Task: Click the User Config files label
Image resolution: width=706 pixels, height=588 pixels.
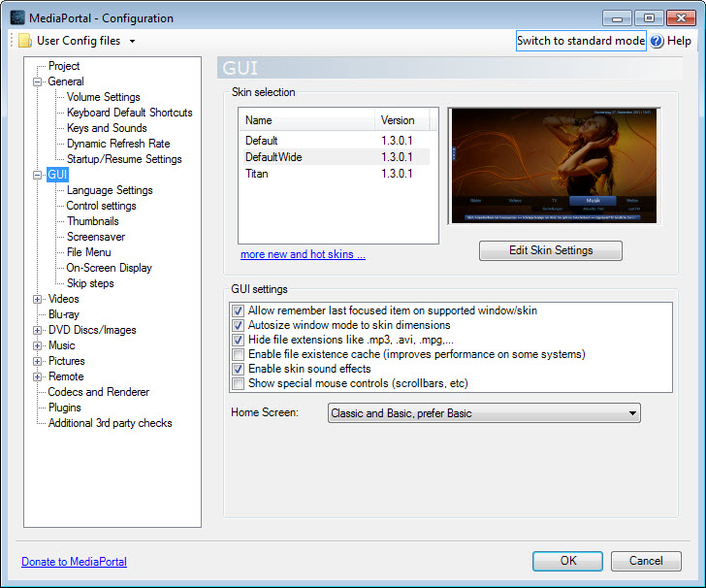Action: pyautogui.click(x=79, y=41)
